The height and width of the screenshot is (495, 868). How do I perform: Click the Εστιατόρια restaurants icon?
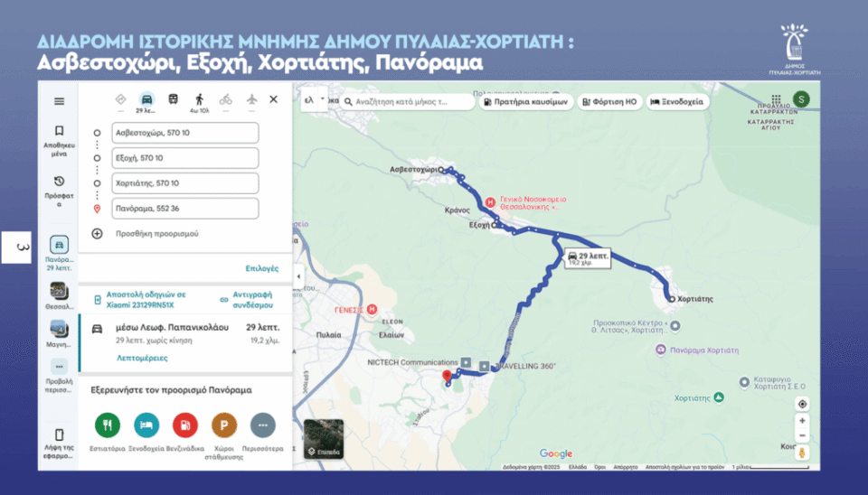[108, 425]
